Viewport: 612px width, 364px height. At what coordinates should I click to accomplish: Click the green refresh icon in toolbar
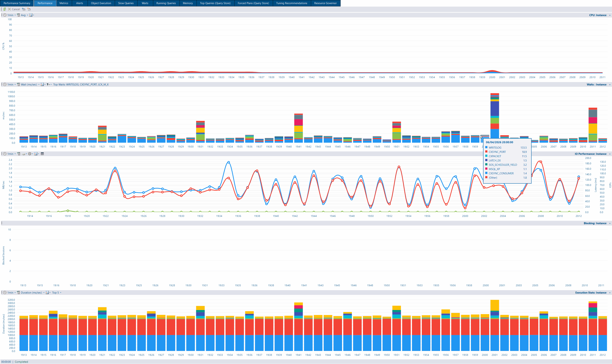coord(5,9)
